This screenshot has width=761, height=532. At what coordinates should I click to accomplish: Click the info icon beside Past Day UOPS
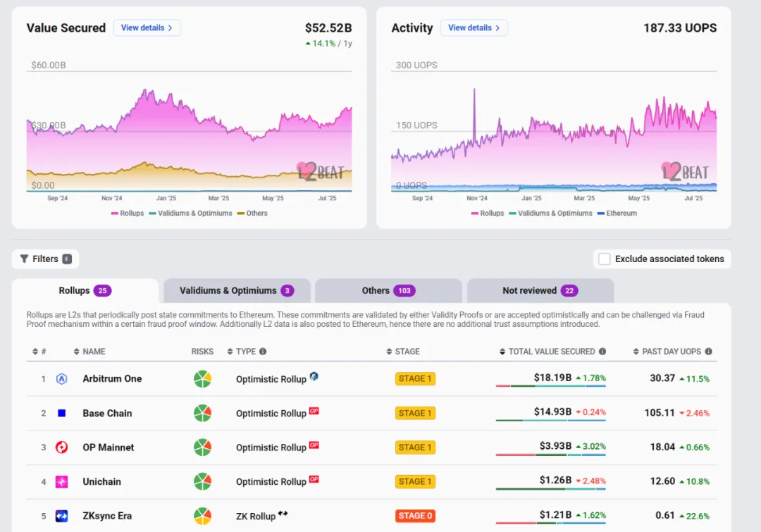[x=708, y=352]
